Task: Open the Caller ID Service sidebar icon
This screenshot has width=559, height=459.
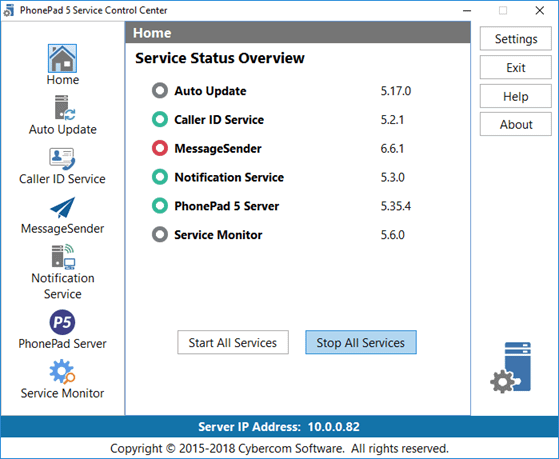Action: [x=62, y=159]
